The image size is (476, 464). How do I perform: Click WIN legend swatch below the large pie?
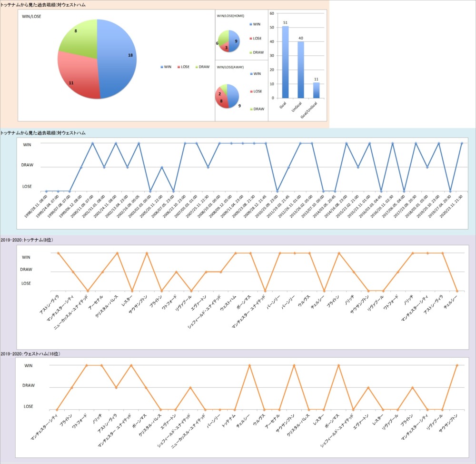[x=162, y=67]
